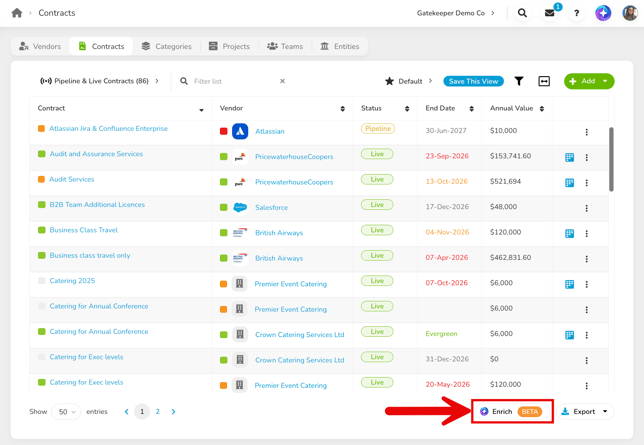Open the user profile avatar
The width and height of the screenshot is (644, 445).
(630, 13)
